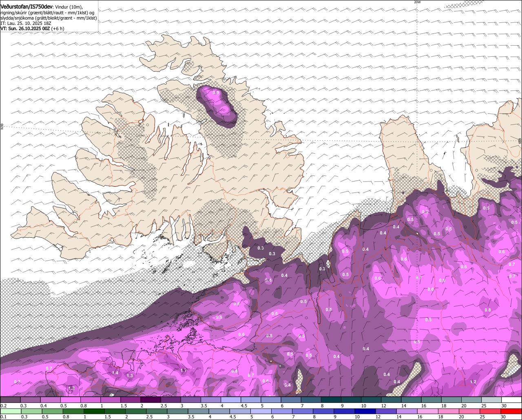This screenshot has width=522, height=420.
Task: Select the bright red lower legend swatch above 30
Action: point(511,411)
